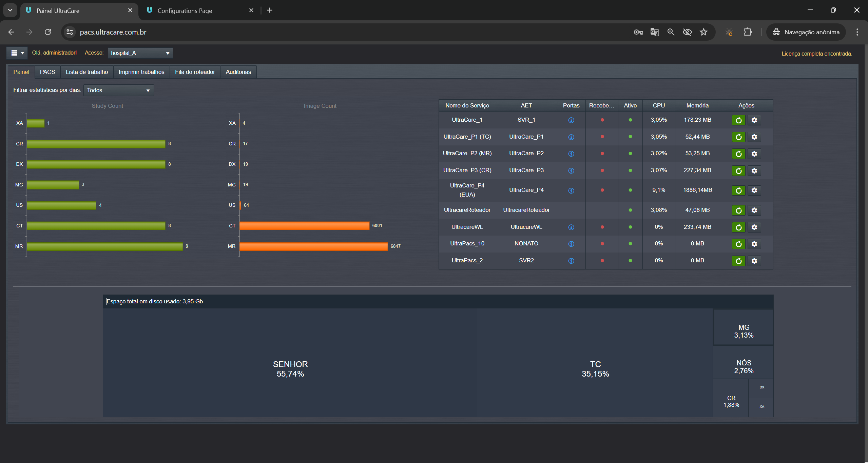This screenshot has height=463, width=868.
Task: Open settings gear for UltraCare_P4 (EUA)
Action: pos(754,190)
